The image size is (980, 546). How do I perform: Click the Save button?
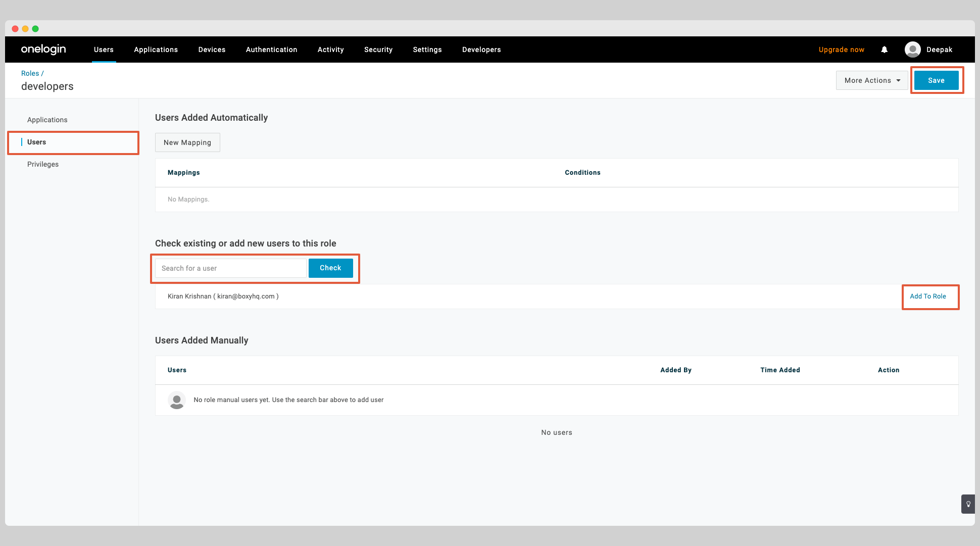tap(936, 80)
